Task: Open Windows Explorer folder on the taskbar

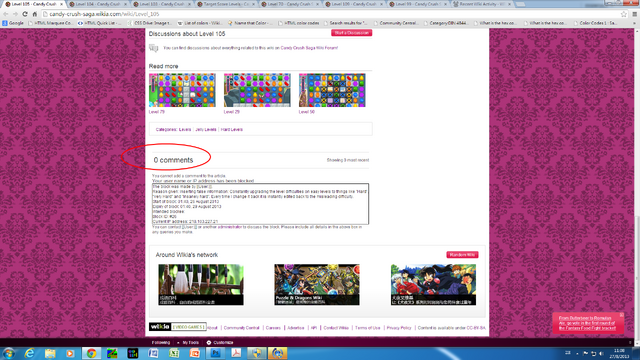Action: click(50, 353)
